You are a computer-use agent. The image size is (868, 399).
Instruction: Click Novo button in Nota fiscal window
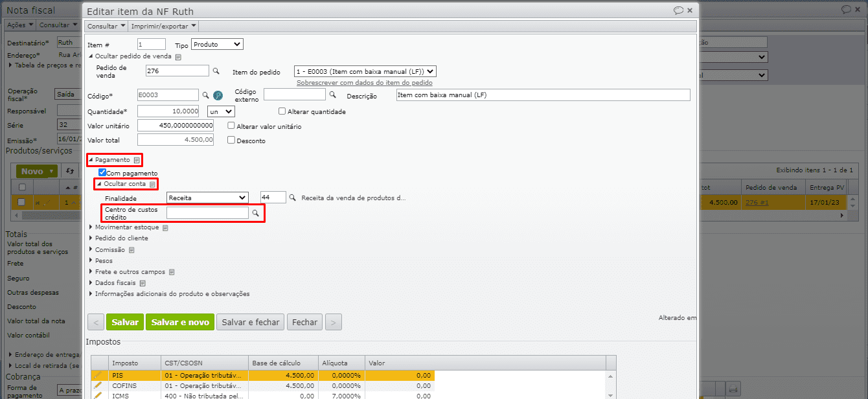[37, 171]
